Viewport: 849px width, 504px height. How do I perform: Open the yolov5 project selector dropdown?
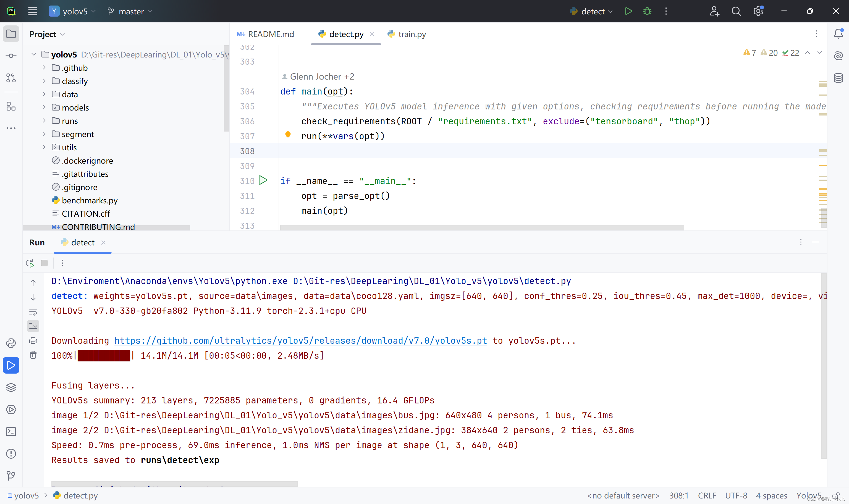pyautogui.click(x=72, y=11)
